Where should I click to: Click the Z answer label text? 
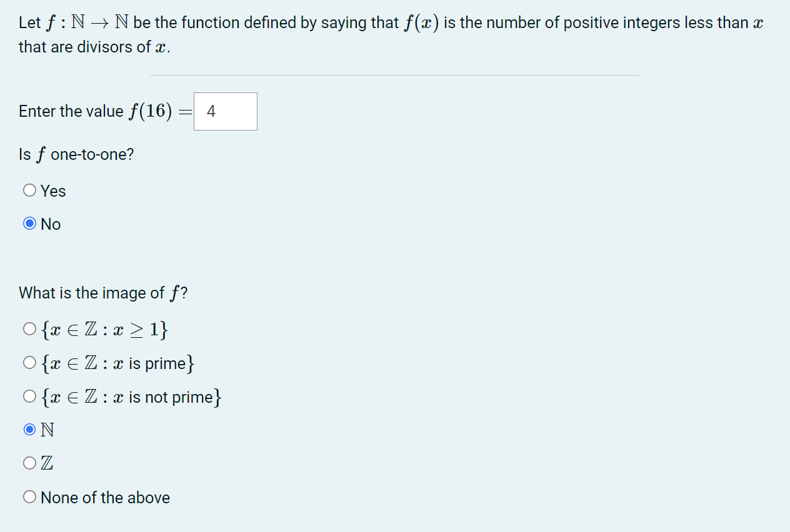click(46, 462)
